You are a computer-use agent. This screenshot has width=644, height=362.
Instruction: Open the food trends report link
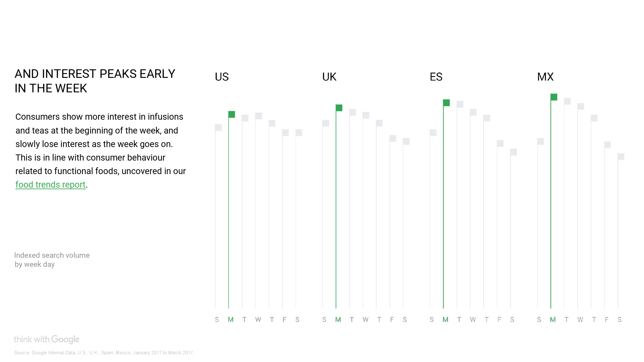point(51,185)
